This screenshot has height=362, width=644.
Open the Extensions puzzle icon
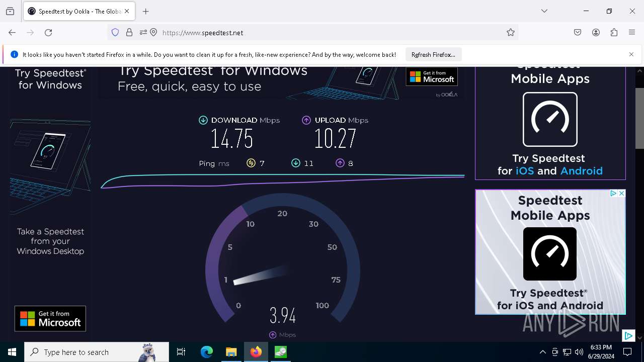pos(614,33)
